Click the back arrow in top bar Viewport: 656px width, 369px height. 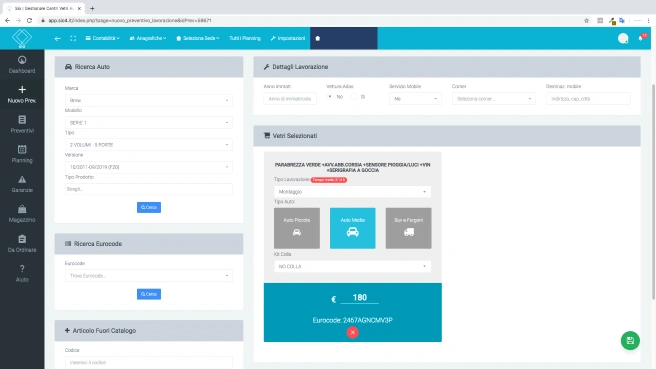click(57, 38)
